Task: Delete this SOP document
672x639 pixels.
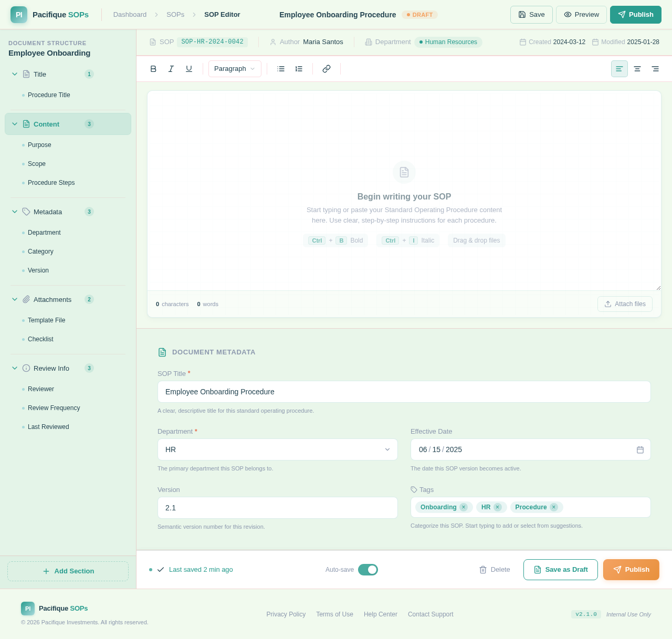Action: tap(495, 570)
